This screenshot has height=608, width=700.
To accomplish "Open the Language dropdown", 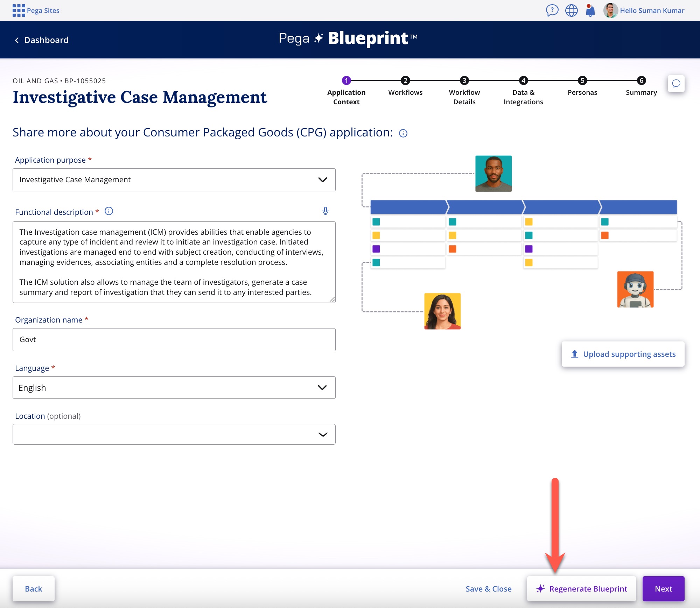I will click(322, 388).
